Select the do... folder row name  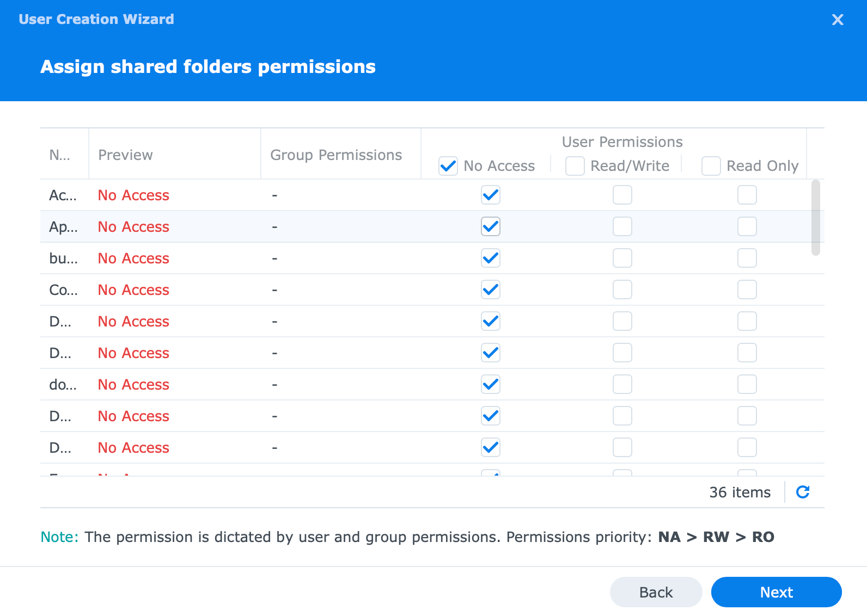(63, 385)
